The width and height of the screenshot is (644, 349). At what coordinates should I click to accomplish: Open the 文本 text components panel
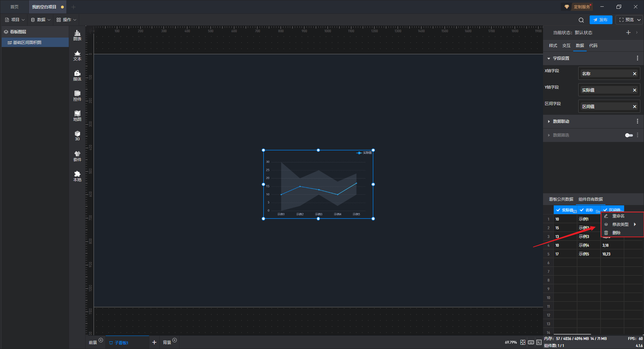tap(77, 55)
